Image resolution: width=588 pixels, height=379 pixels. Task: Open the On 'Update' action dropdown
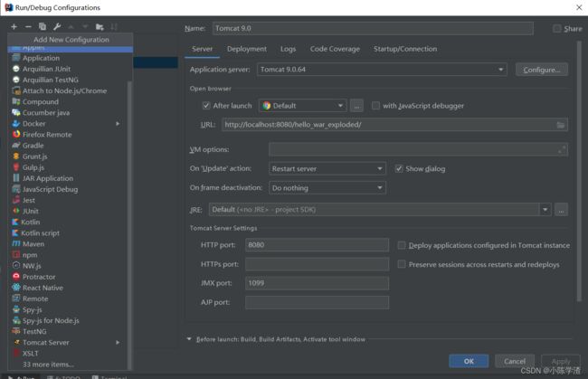click(x=327, y=168)
